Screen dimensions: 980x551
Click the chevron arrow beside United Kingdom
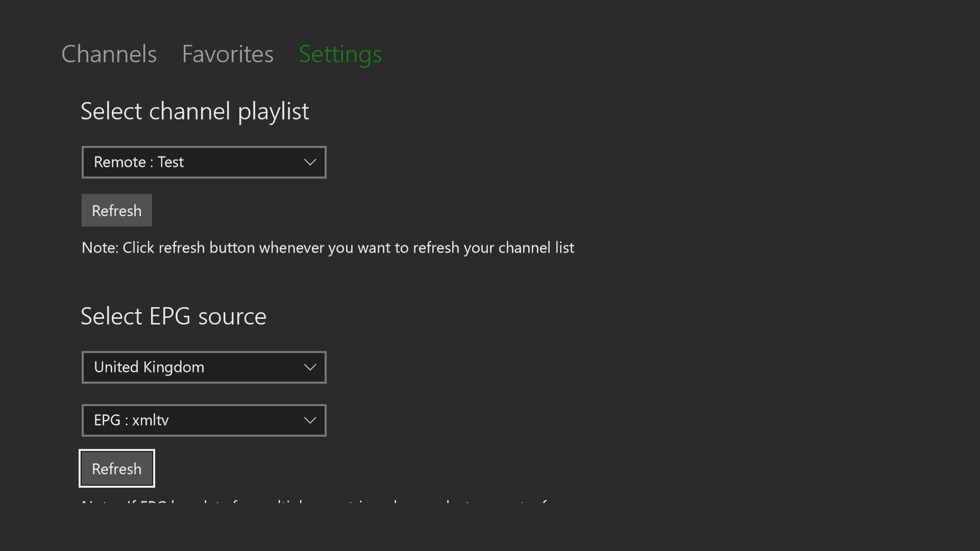310,367
